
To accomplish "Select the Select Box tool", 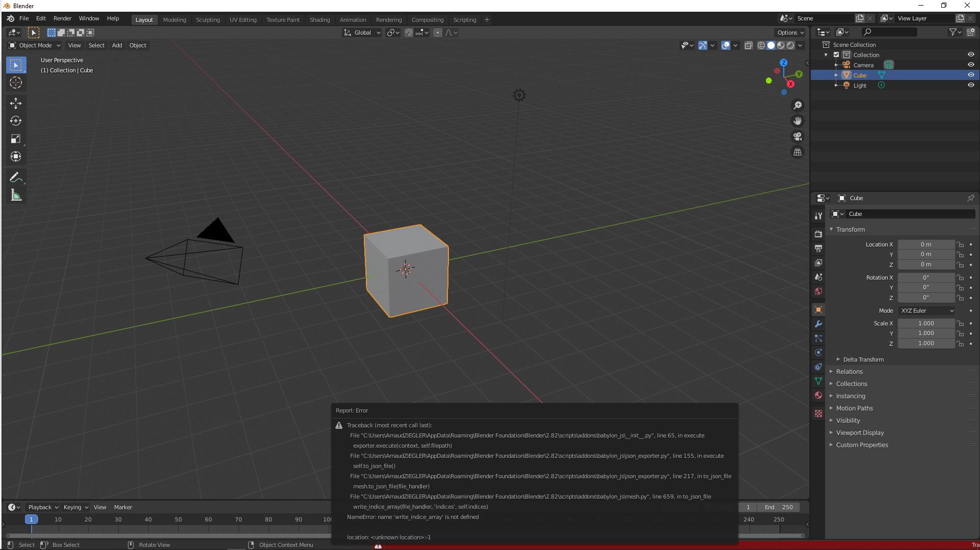I will point(16,65).
